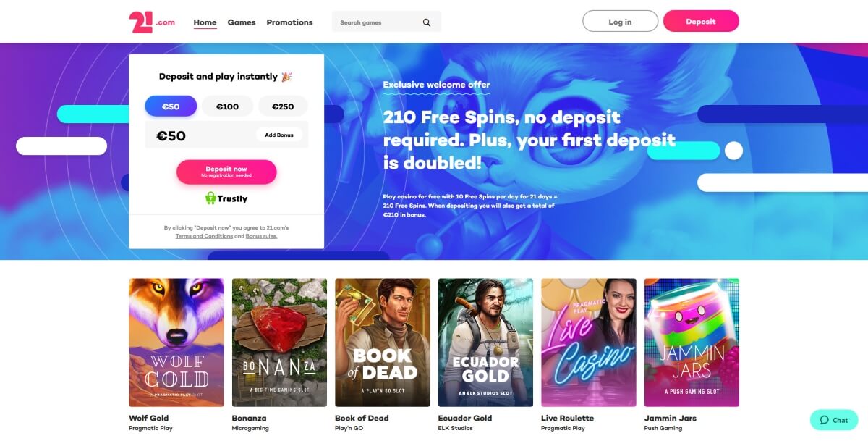Image resolution: width=868 pixels, height=441 pixels.
Task: Open the Jammin Jars game thumbnail
Action: point(692,343)
